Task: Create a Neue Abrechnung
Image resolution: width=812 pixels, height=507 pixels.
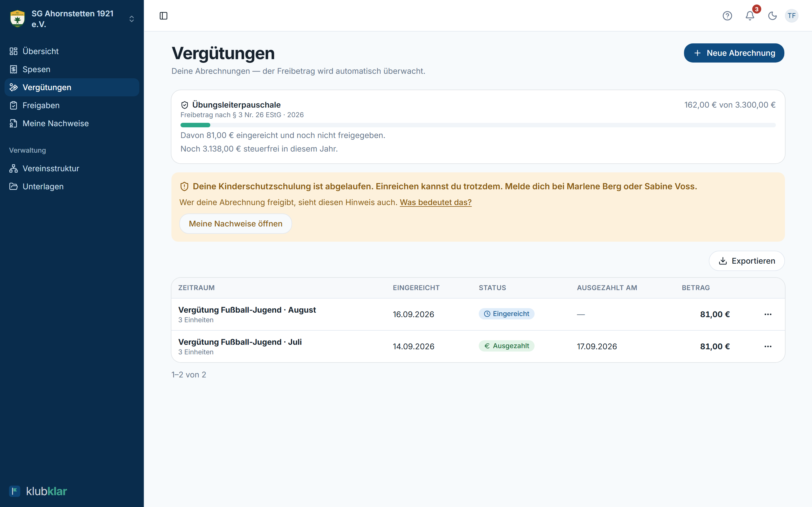Action: [x=734, y=53]
